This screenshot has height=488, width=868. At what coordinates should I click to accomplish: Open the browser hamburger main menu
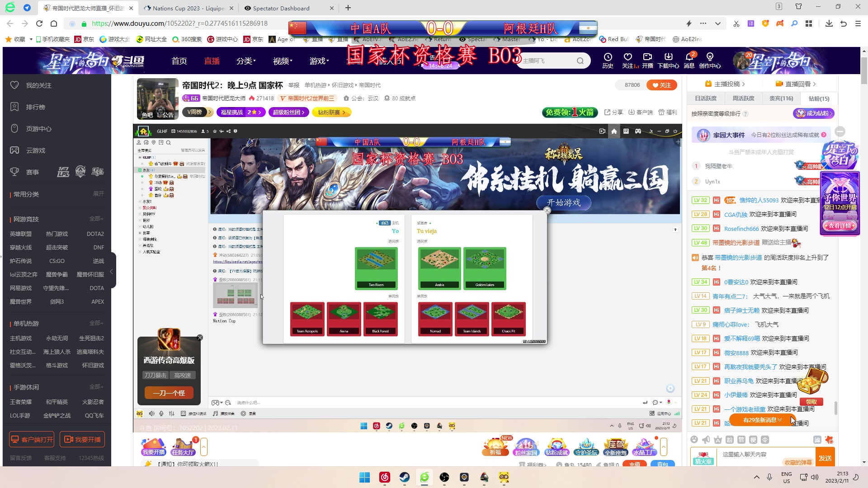click(x=858, y=23)
